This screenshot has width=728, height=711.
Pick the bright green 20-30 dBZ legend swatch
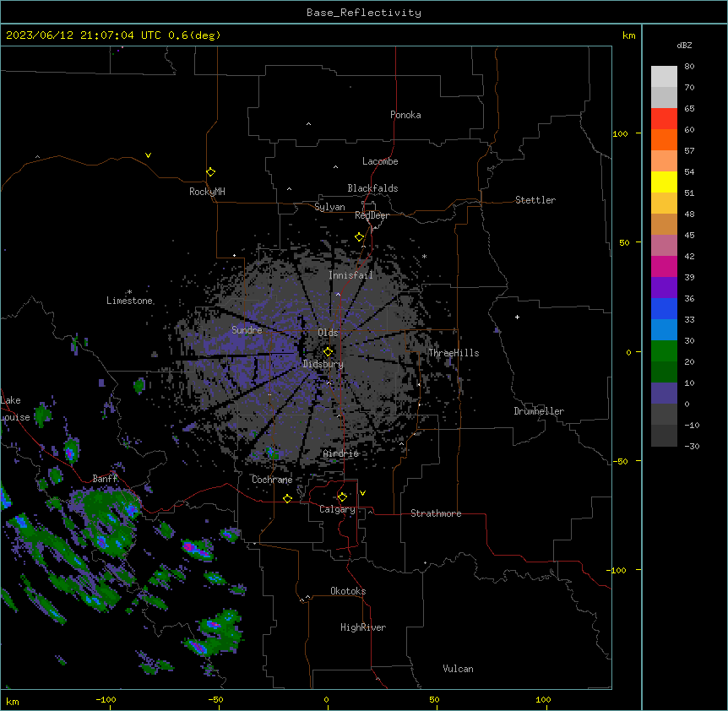pyautogui.click(x=664, y=351)
